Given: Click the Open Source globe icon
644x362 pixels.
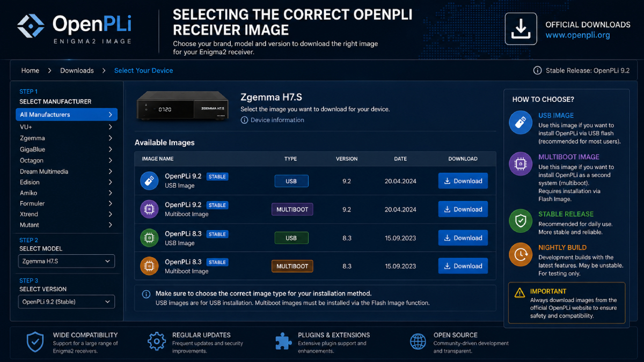Looking at the screenshot, I should pyautogui.click(x=418, y=342).
